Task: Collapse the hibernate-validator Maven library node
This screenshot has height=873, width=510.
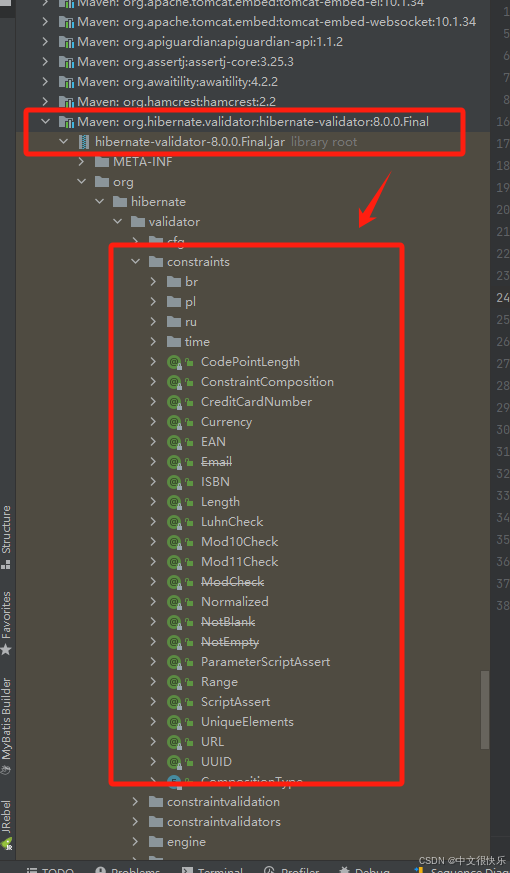Action: [x=46, y=121]
